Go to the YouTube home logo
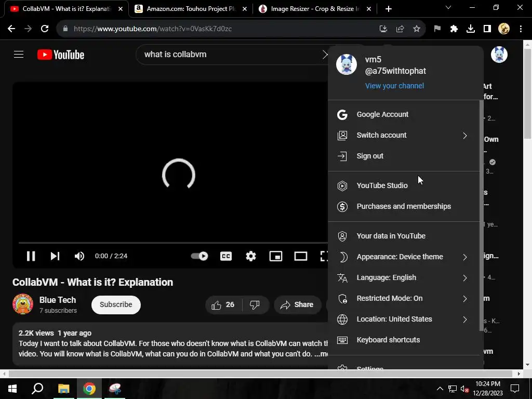 61,55
